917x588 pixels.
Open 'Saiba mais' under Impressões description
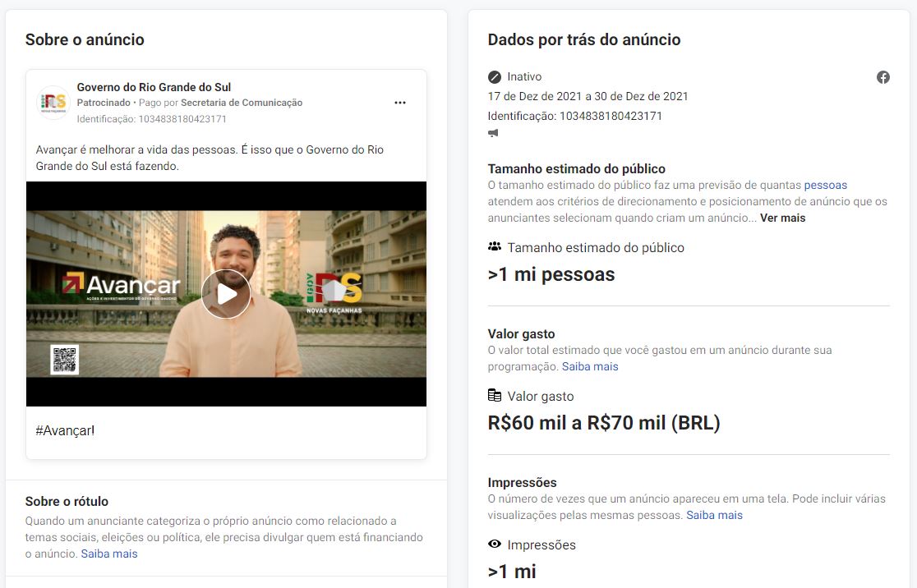click(714, 515)
